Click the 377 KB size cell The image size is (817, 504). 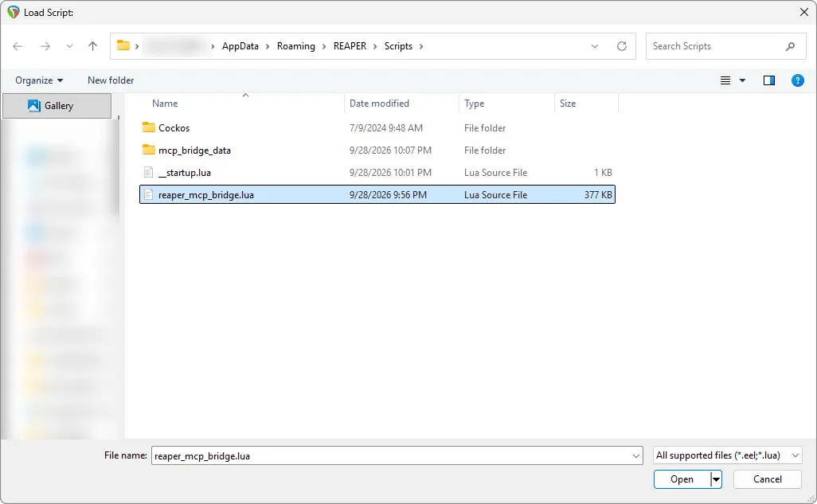pos(598,195)
